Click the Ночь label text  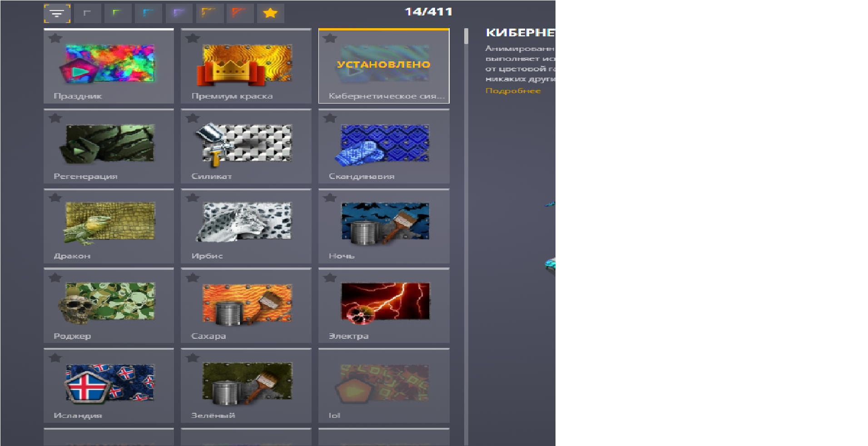point(342,256)
